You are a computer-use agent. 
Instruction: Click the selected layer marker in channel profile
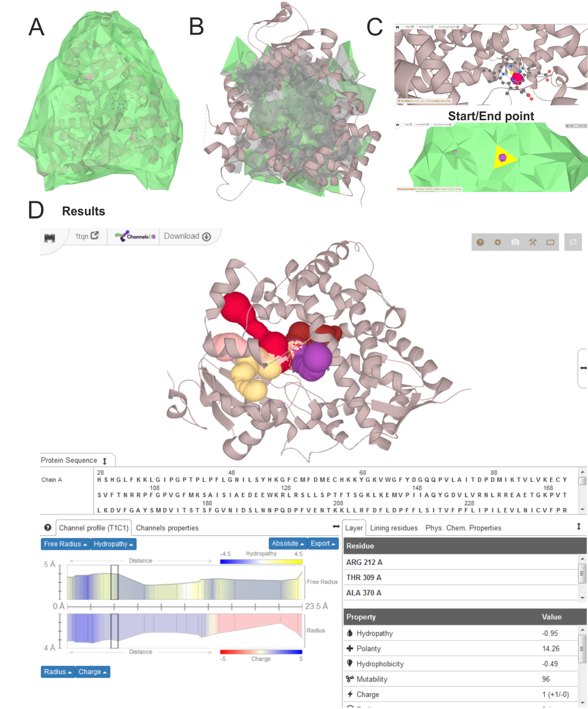(x=114, y=582)
